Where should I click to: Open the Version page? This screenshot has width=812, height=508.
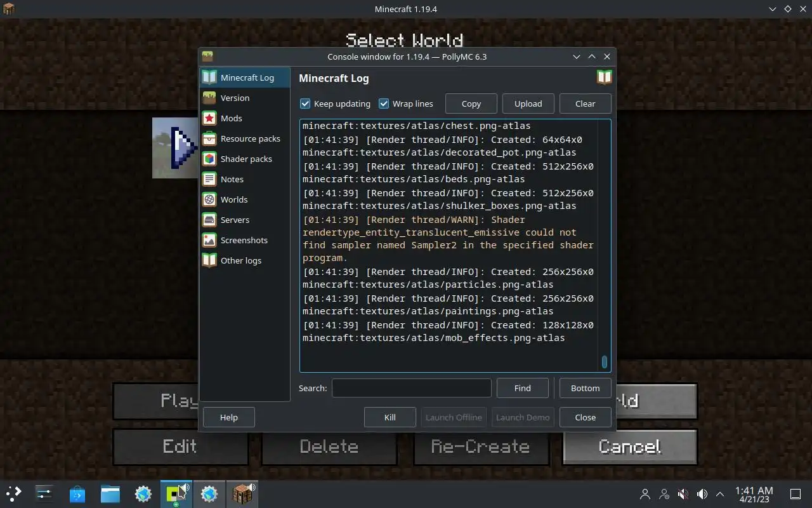245,98
